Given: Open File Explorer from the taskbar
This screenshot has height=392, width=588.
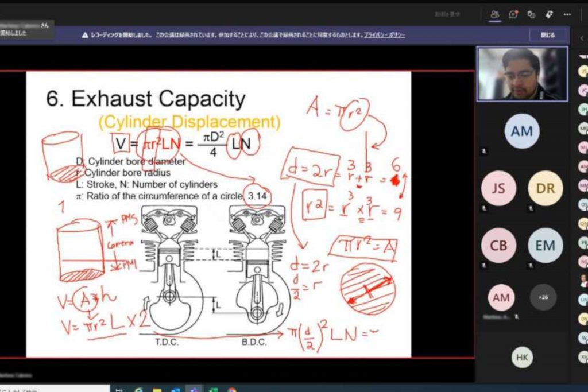Looking at the screenshot, I should [157, 390].
